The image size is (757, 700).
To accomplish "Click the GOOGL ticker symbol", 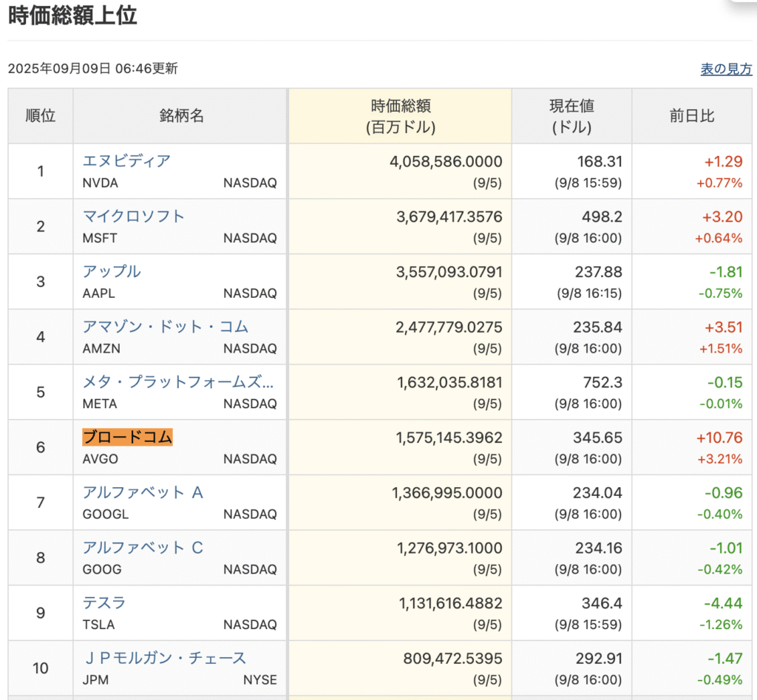I will point(106,514).
